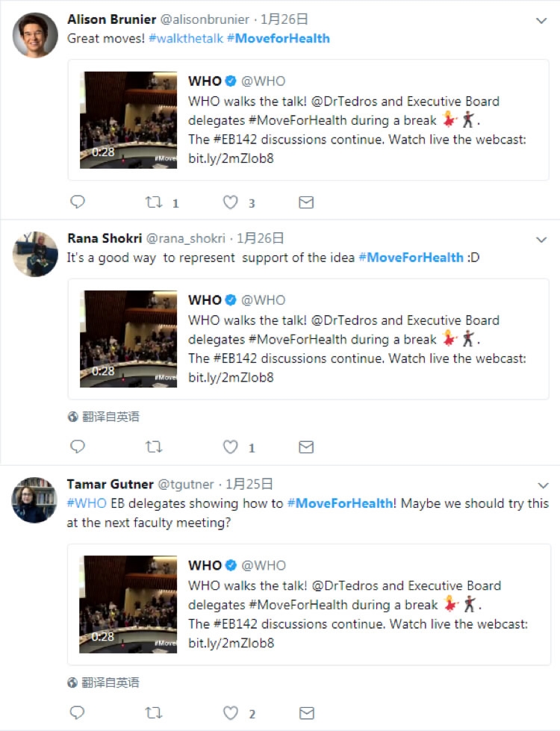560x731 pixels.
Task: Retweet Tamar Gutner's tweet
Action: (153, 713)
